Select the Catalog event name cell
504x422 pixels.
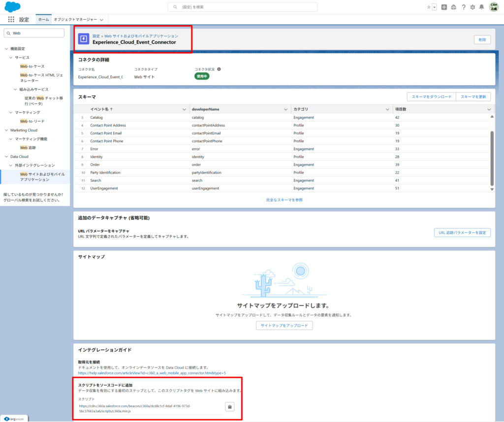[96, 118]
